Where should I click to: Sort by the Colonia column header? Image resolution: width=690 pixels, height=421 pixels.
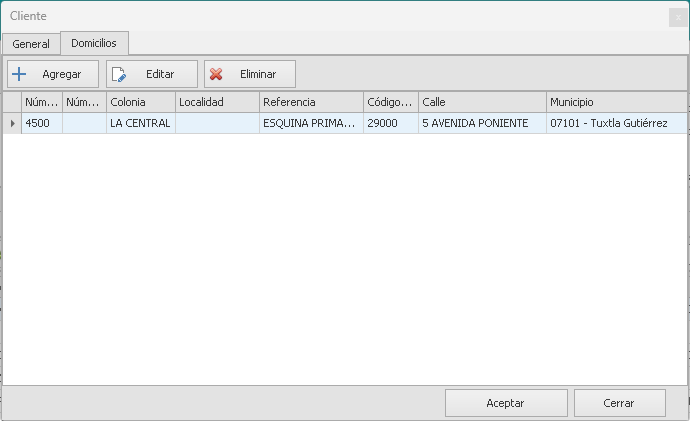[140, 102]
